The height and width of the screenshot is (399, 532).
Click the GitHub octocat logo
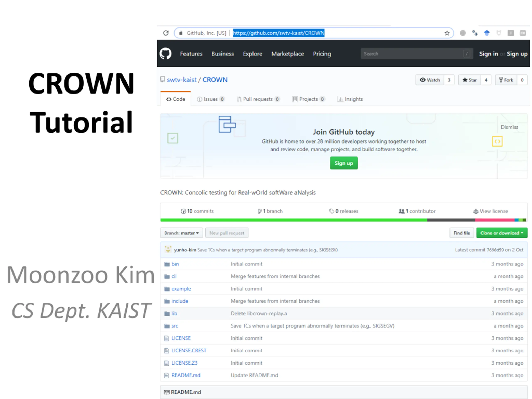(165, 54)
